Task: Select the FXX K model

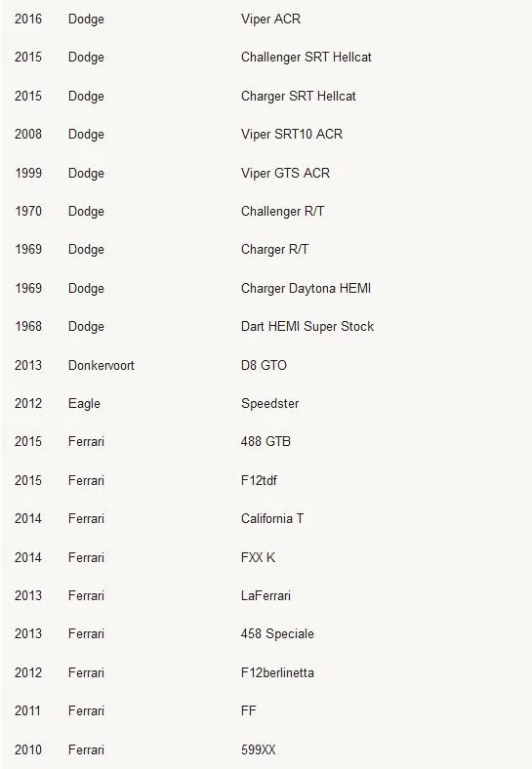Action: pyautogui.click(x=258, y=557)
